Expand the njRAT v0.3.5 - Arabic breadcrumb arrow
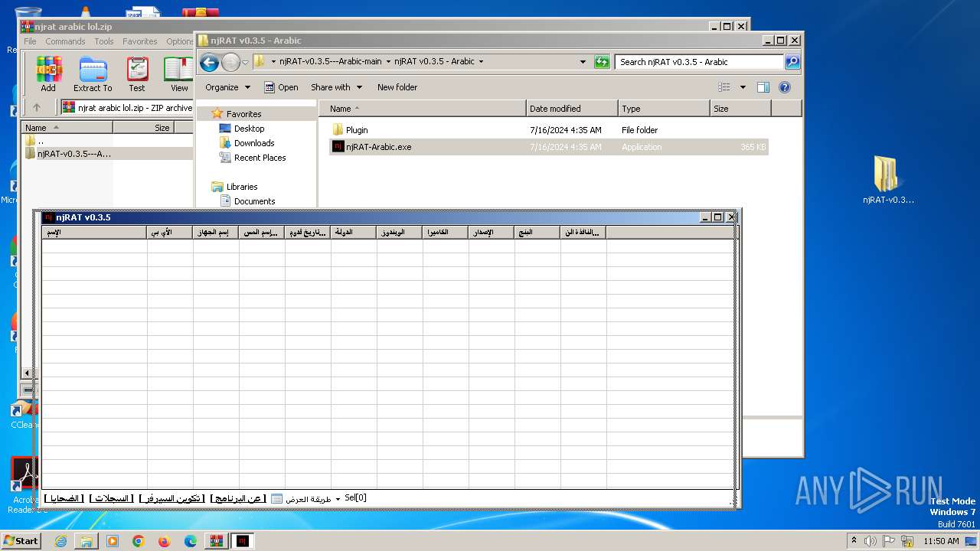This screenshot has width=980, height=551. point(481,62)
